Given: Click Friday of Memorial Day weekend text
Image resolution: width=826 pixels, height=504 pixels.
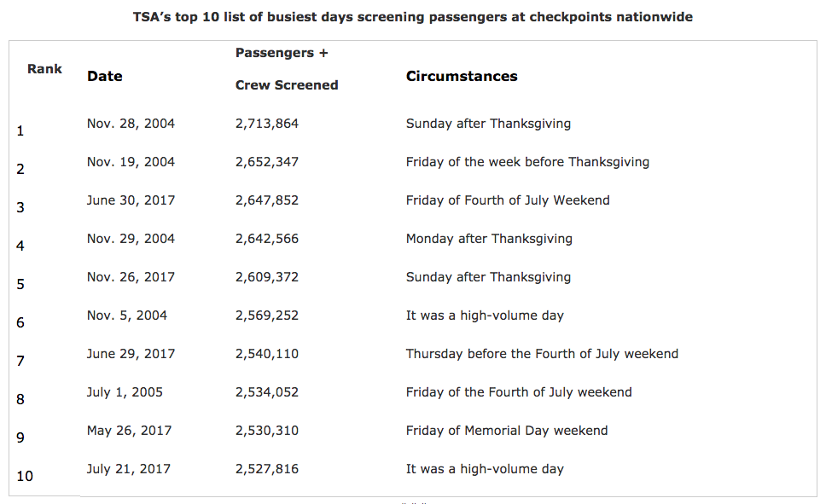Looking at the screenshot, I should click(507, 431).
